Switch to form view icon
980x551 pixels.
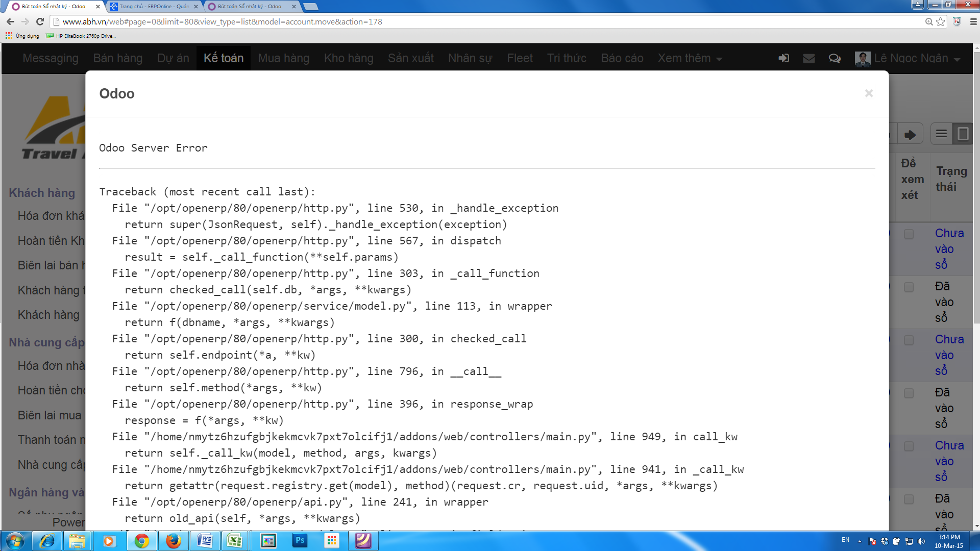[963, 134]
